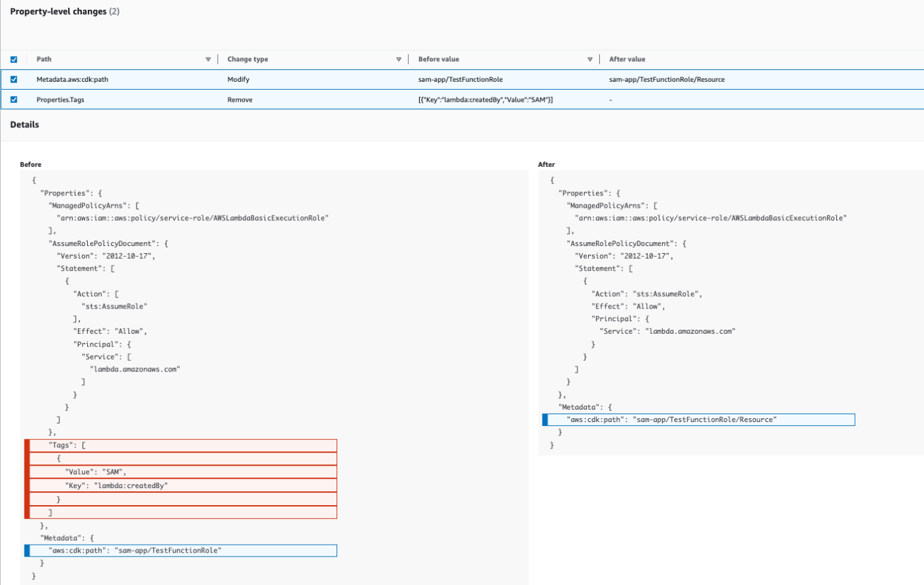The height and width of the screenshot is (585, 924).
Task: Click highlighted aws:cdk:path line in Before pane
Action: (x=181, y=550)
